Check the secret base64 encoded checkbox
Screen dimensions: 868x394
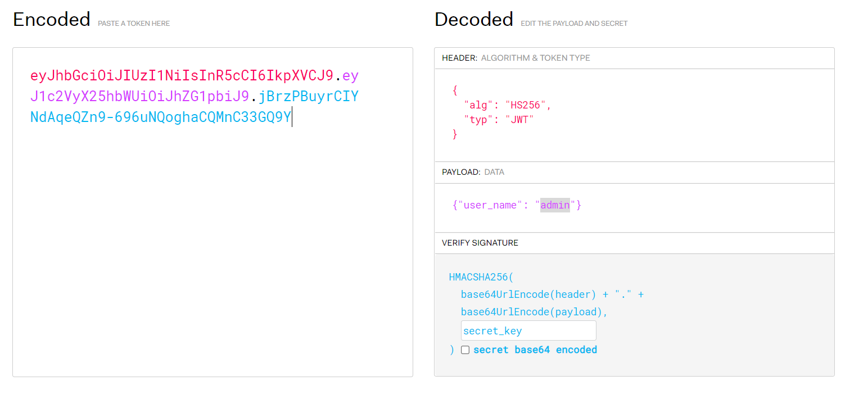coord(465,350)
